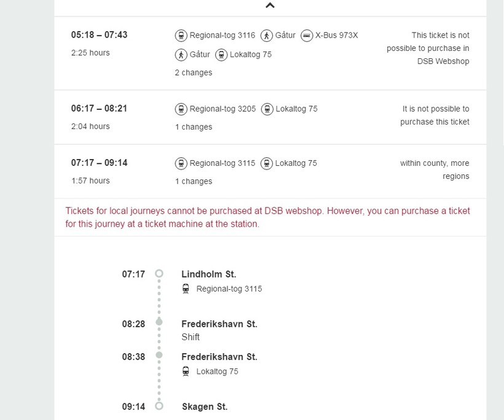Collapse the 07:17 – 09:14 journey

pyautogui.click(x=99, y=163)
